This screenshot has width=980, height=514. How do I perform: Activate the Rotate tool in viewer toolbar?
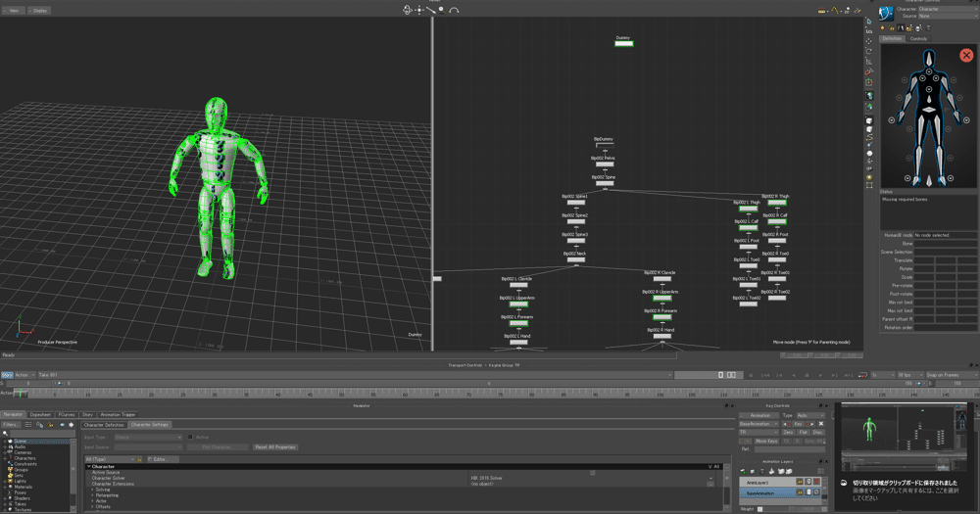(x=868, y=51)
